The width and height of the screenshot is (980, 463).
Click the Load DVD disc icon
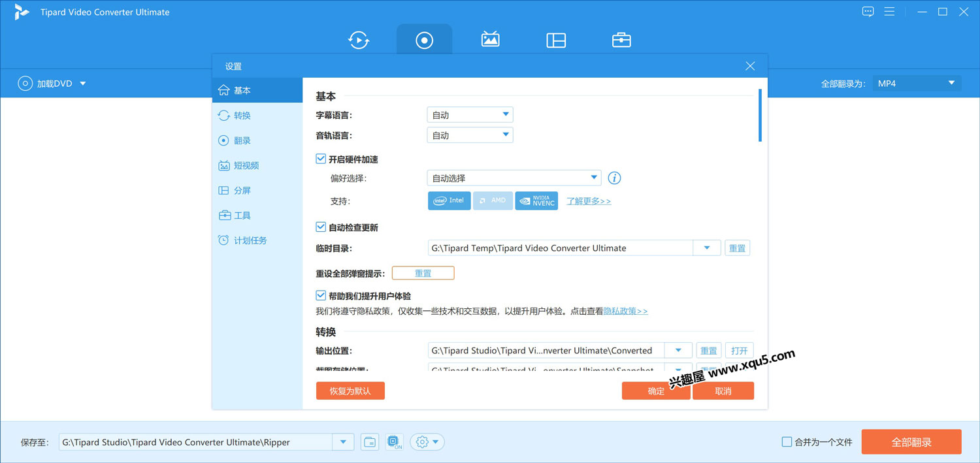[25, 84]
